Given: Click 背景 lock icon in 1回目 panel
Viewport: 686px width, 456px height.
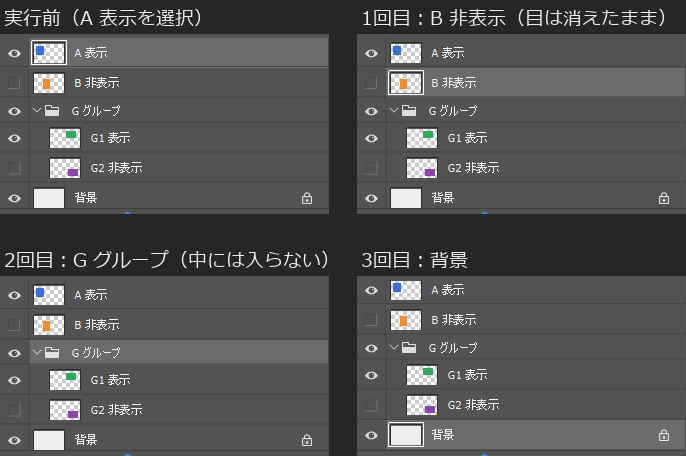Looking at the screenshot, I should [664, 198].
